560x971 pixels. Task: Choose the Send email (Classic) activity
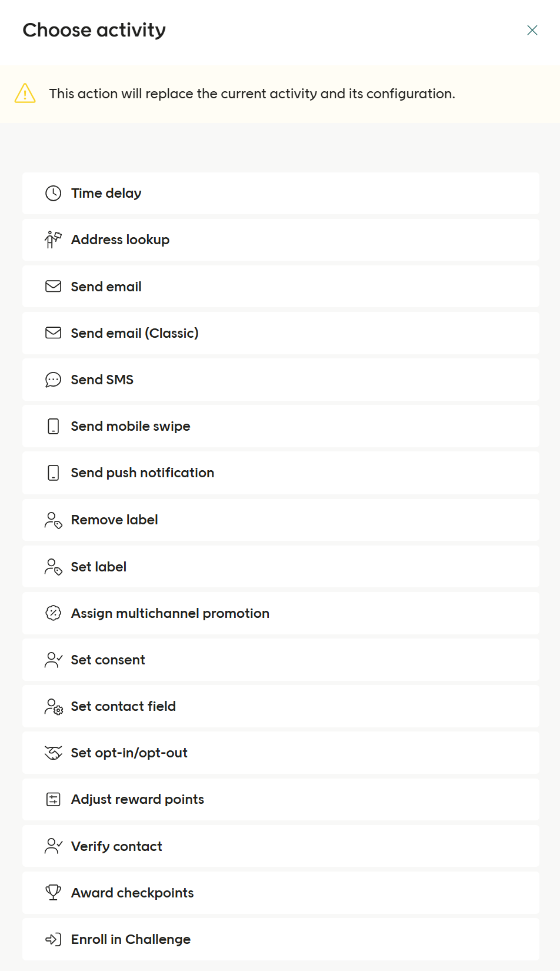135,333
